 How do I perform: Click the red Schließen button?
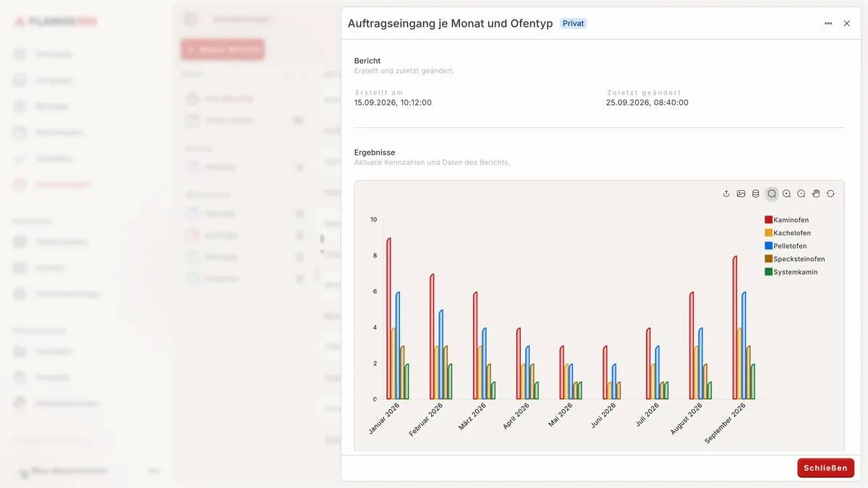coord(825,468)
